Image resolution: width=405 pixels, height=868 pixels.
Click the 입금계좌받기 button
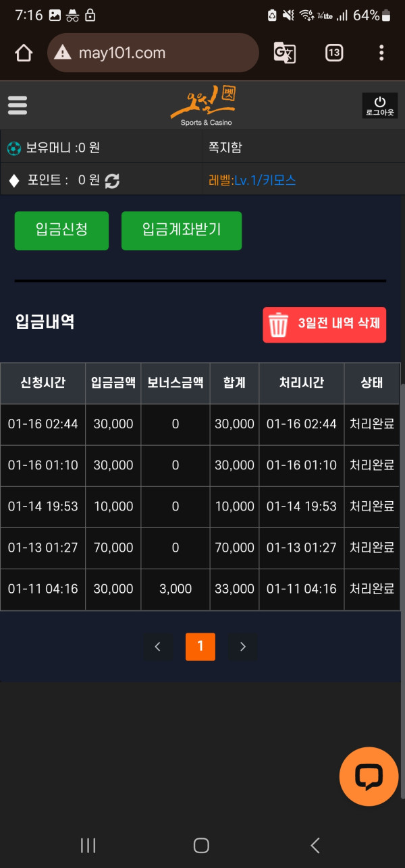point(182,230)
